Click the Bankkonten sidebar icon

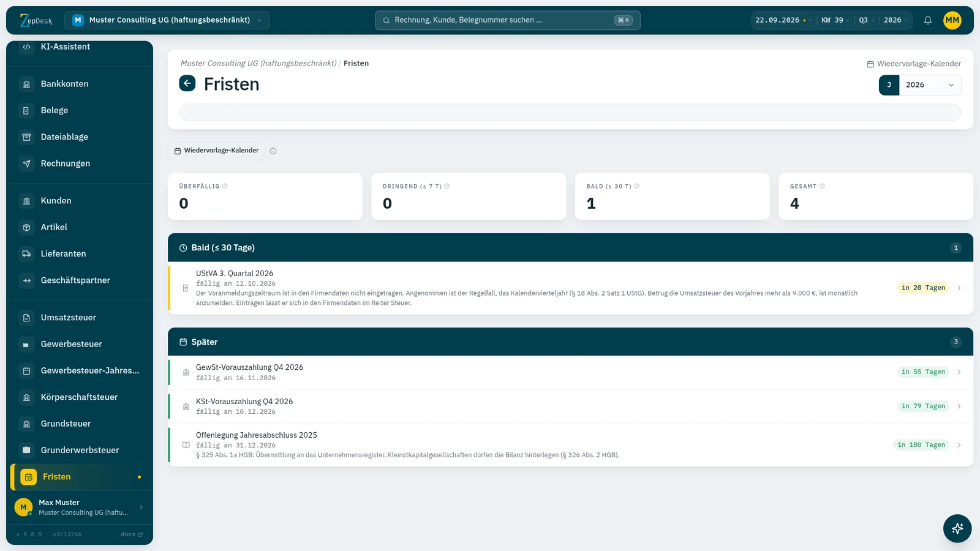(x=26, y=84)
